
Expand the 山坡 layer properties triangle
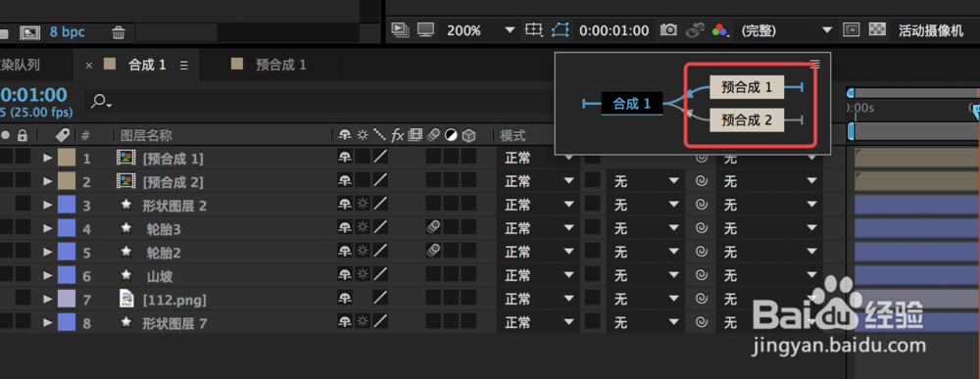coord(47,275)
